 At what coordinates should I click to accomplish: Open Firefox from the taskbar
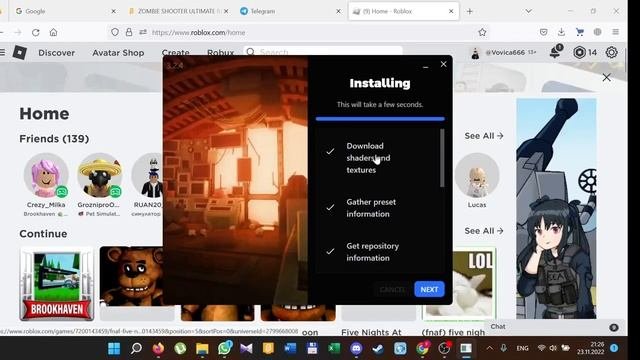pyautogui.click(x=158, y=348)
